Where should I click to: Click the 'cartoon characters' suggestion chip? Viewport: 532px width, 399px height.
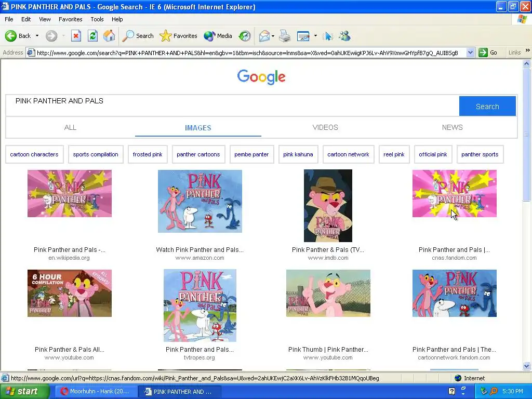(x=34, y=154)
